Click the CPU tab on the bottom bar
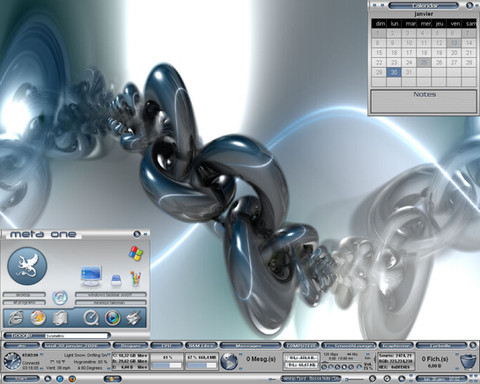The height and width of the screenshot is (384, 480). pos(167,346)
